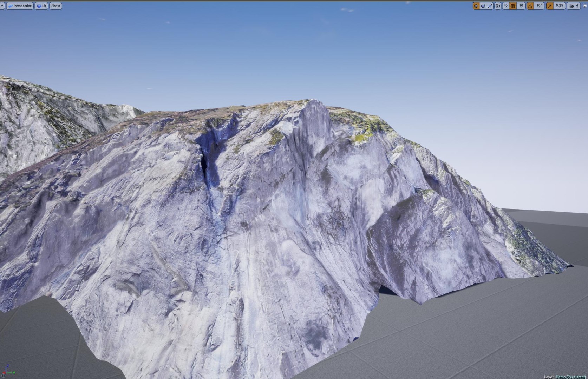The width and height of the screenshot is (588, 379).
Task: Toggle rotation angle snapping
Action: click(x=530, y=6)
